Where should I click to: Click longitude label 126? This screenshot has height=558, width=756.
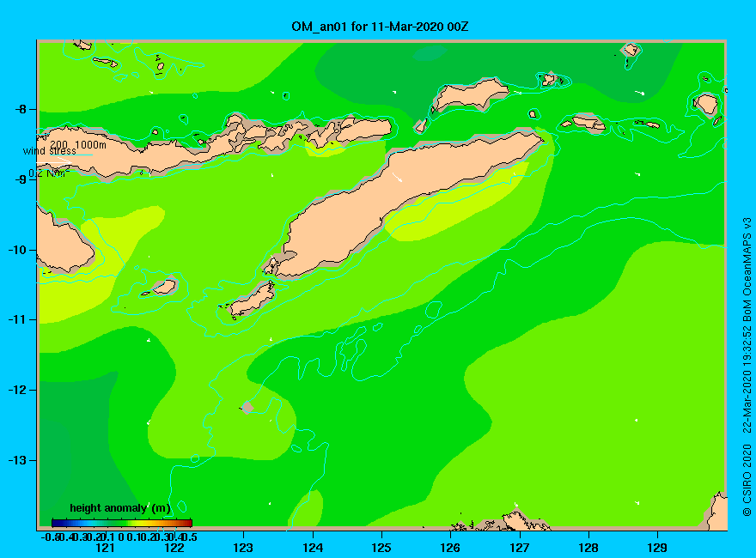coord(450,548)
